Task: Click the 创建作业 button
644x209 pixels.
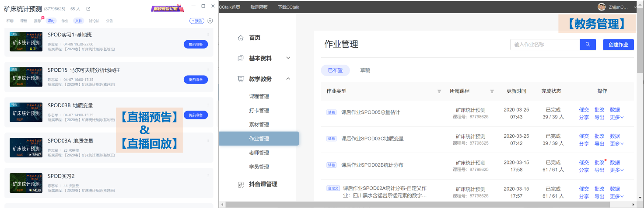Action: pyautogui.click(x=618, y=45)
